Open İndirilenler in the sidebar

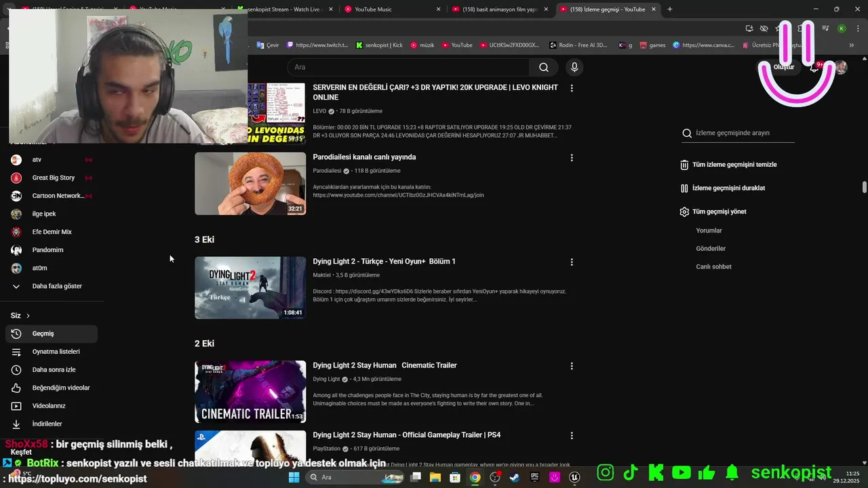coord(52,424)
